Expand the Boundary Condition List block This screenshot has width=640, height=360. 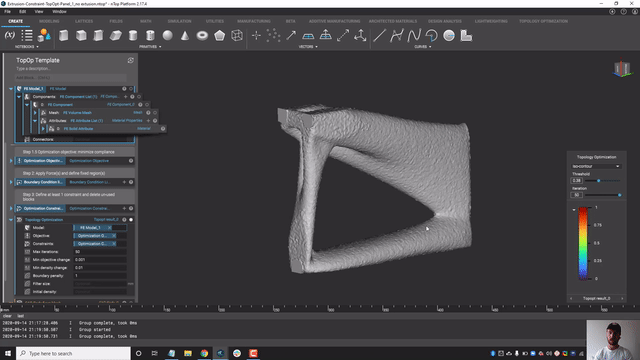coord(11,182)
